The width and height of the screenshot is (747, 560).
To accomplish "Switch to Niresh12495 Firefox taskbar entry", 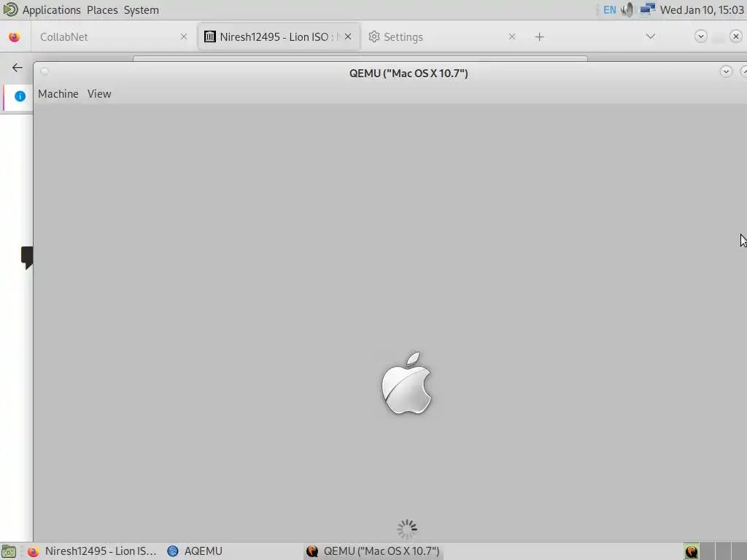I will (92, 551).
